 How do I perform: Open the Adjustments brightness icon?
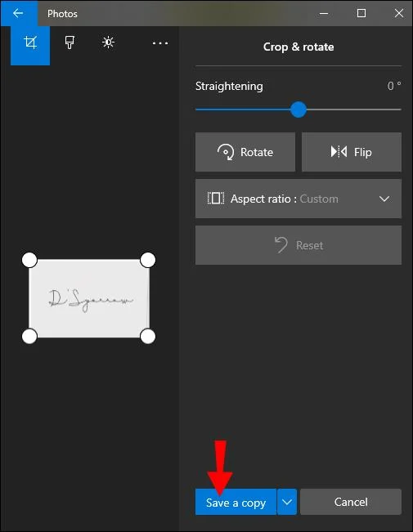108,42
